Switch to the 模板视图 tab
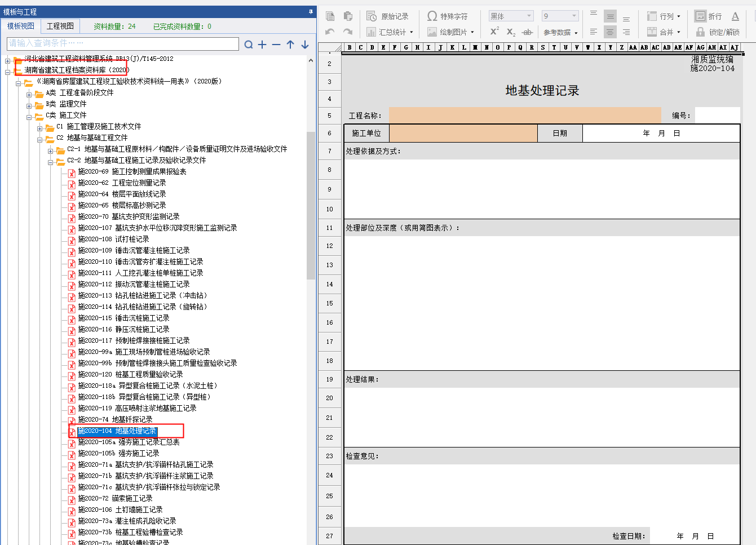This screenshot has height=545, width=756. coord(20,26)
